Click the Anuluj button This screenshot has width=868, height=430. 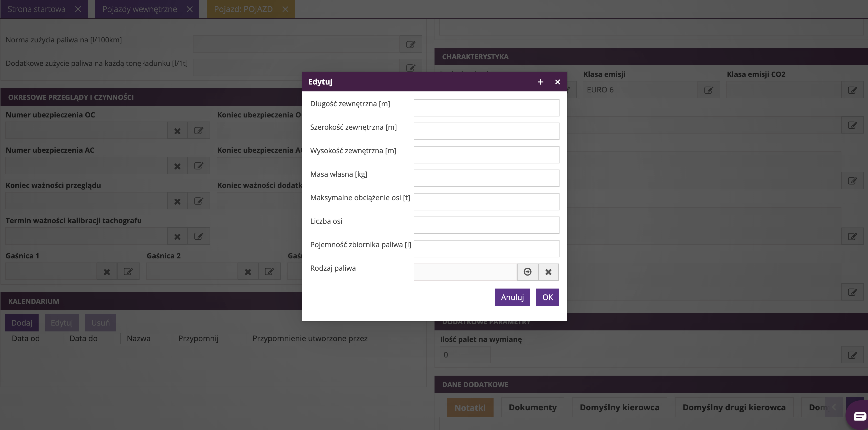click(x=512, y=297)
